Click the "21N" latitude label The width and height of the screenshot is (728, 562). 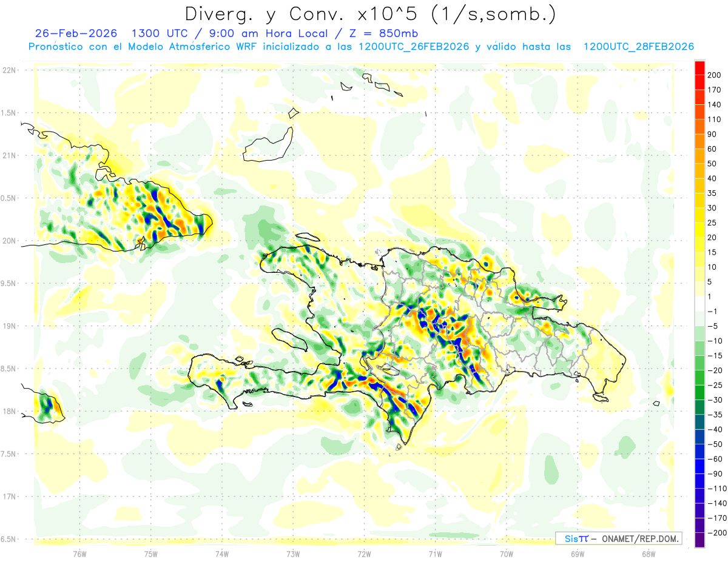(x=9, y=155)
